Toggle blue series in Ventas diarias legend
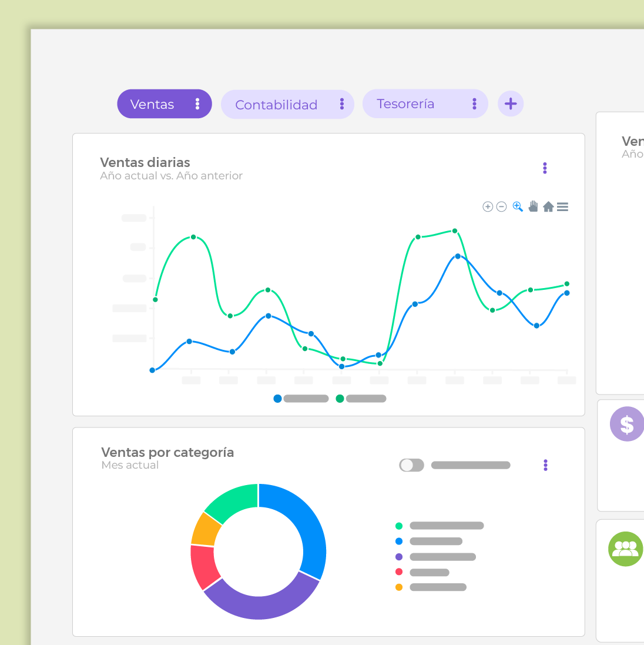Image resolution: width=644 pixels, height=645 pixels. [301, 399]
